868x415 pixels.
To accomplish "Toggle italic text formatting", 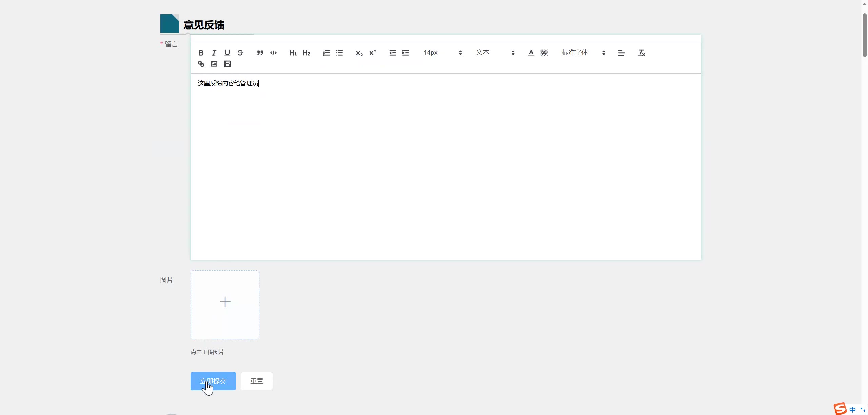I will (x=214, y=53).
